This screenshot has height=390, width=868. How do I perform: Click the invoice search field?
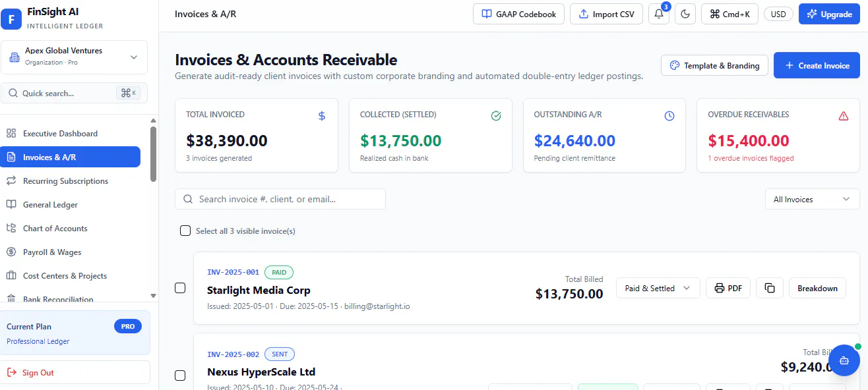coord(280,199)
